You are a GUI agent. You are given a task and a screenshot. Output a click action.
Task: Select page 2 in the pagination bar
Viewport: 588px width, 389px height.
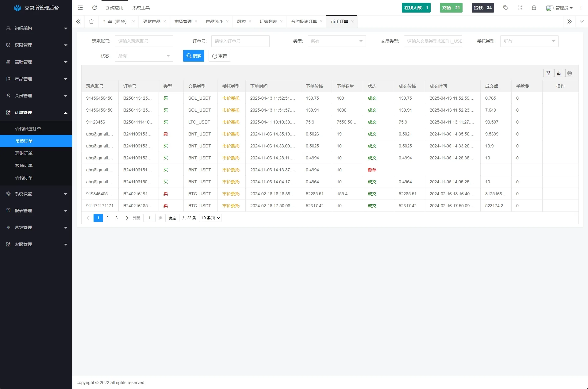coord(107,218)
